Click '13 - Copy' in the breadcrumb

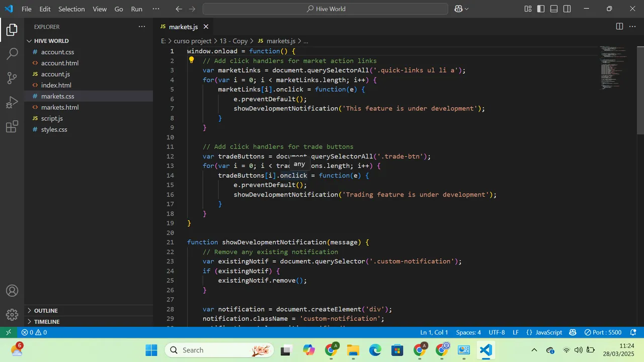pos(233,41)
